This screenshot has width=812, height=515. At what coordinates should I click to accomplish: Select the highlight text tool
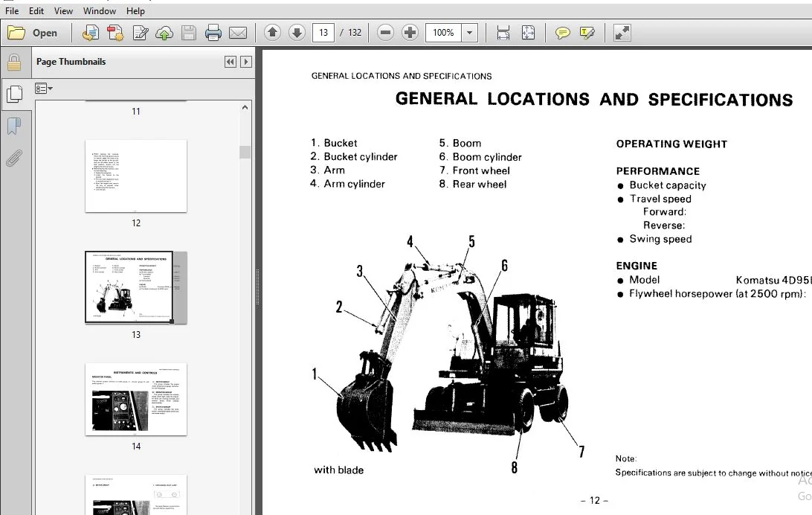click(587, 33)
